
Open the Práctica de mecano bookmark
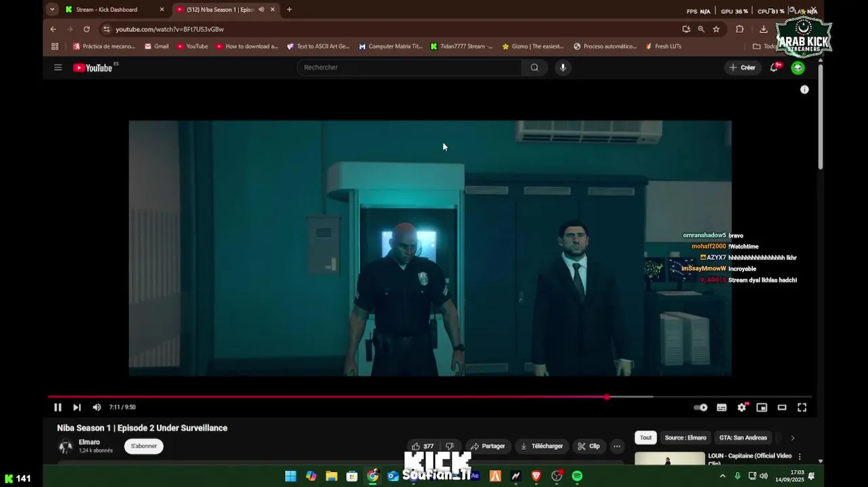coord(104,47)
